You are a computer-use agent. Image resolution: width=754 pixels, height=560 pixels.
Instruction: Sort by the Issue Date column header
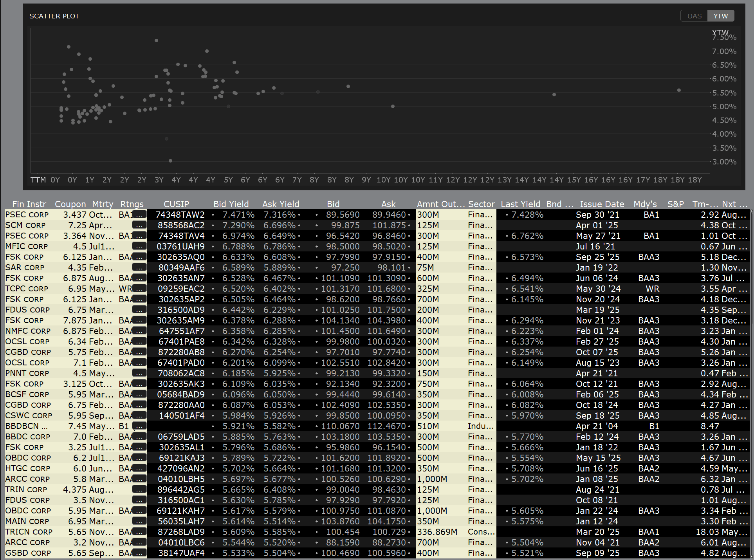coord(602,204)
